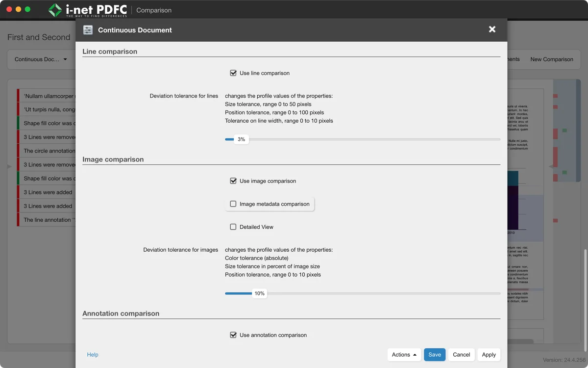Click the New Comparison menu item
Screen dimensions: 588x368
point(551,59)
